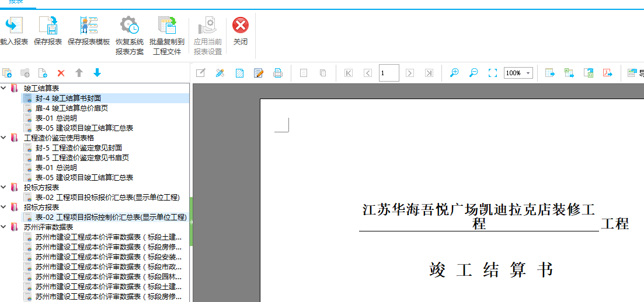Screen dimensions: 644x302
Task: Delete selected report with red X
Action: click(x=61, y=73)
